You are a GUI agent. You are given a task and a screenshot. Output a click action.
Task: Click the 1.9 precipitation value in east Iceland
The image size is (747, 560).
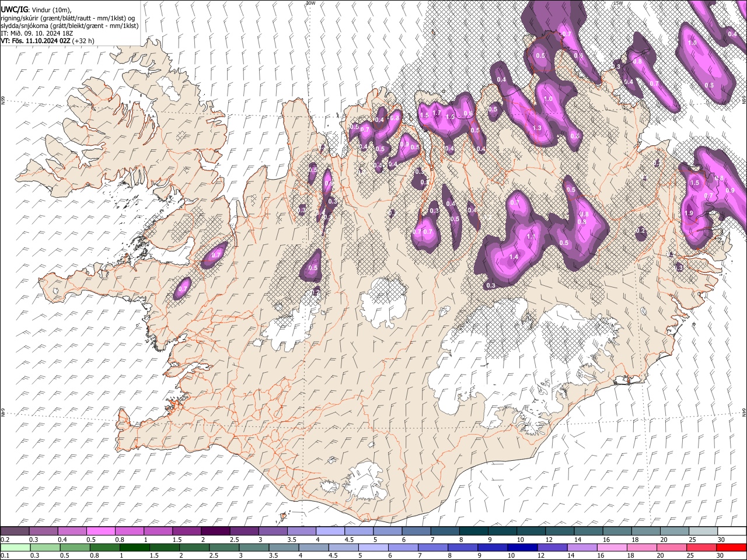(689, 213)
